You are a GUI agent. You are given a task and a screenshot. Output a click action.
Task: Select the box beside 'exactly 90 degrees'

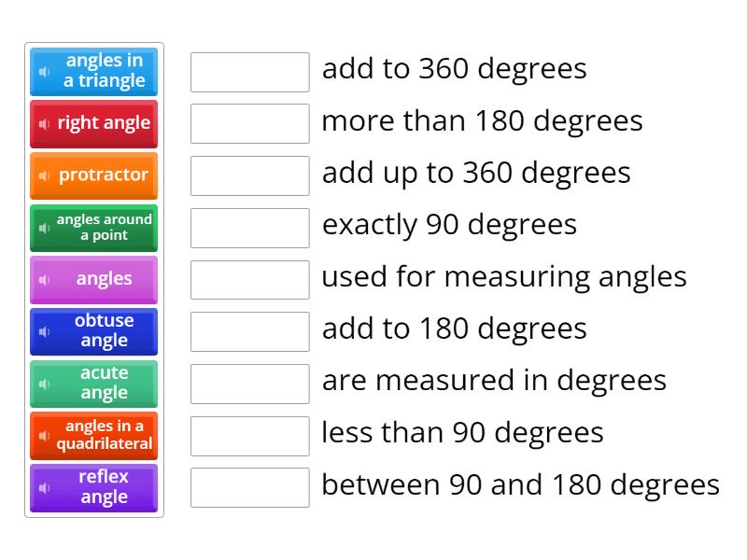tap(248, 227)
